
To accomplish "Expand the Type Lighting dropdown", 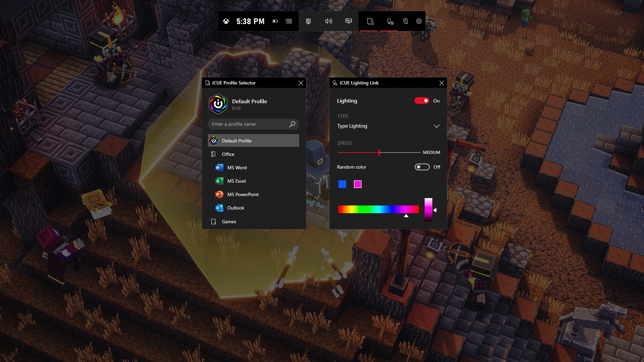I will pyautogui.click(x=436, y=126).
